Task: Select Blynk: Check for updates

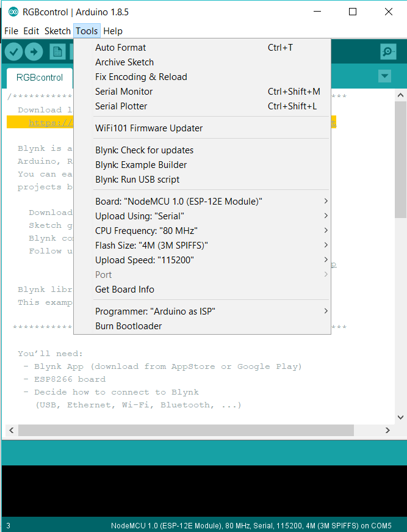Action: pos(202,150)
